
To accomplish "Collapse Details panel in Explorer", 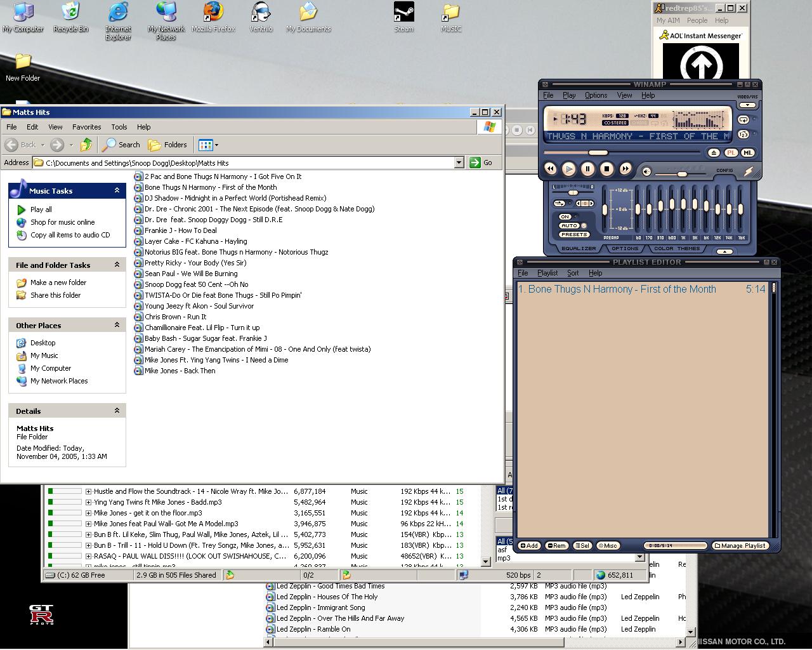I will point(117,411).
